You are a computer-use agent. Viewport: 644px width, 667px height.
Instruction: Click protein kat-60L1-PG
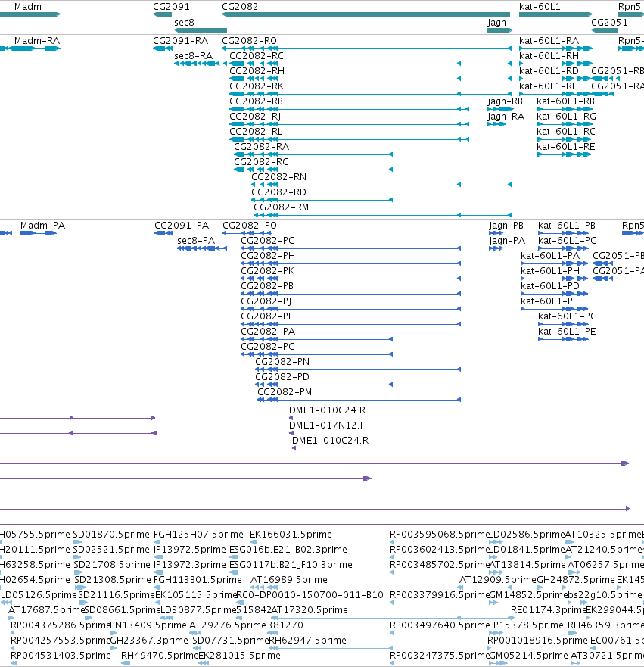pos(568,241)
